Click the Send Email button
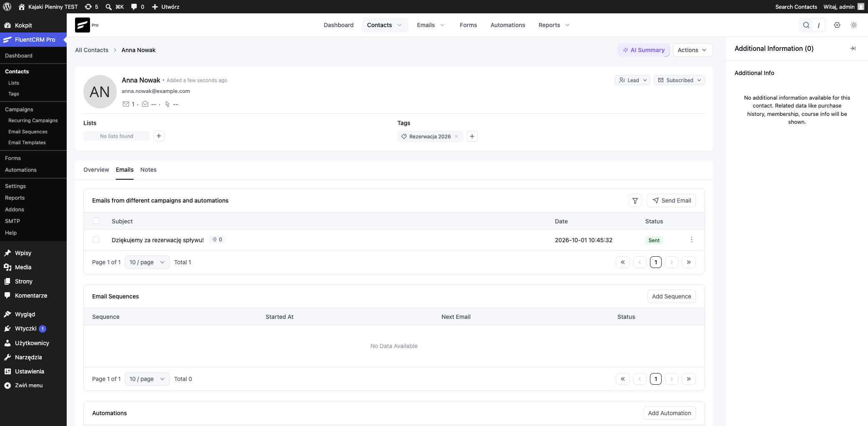The width and height of the screenshot is (868, 426). [x=671, y=200]
